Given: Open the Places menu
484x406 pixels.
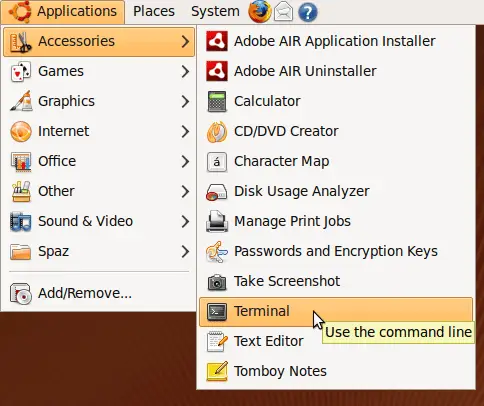Looking at the screenshot, I should 154,11.
